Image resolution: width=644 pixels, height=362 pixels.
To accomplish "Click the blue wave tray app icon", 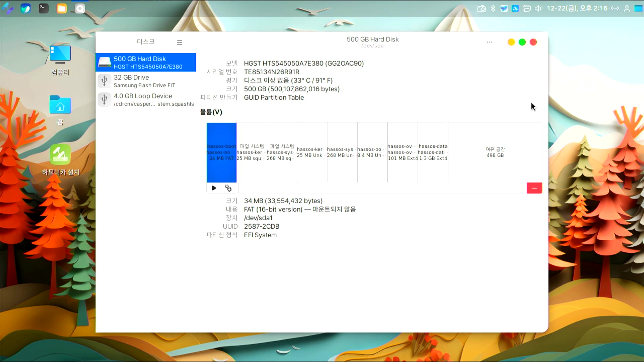I will tap(515, 8).
